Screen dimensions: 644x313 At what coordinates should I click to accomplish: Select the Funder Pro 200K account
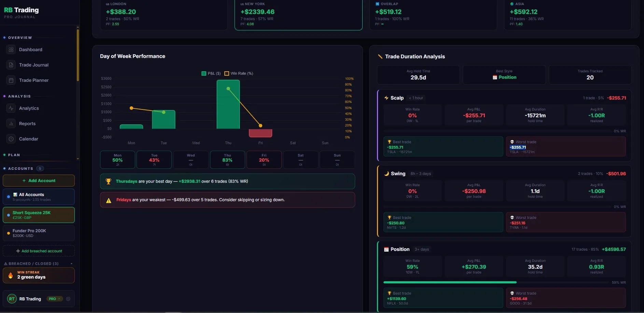(x=39, y=233)
